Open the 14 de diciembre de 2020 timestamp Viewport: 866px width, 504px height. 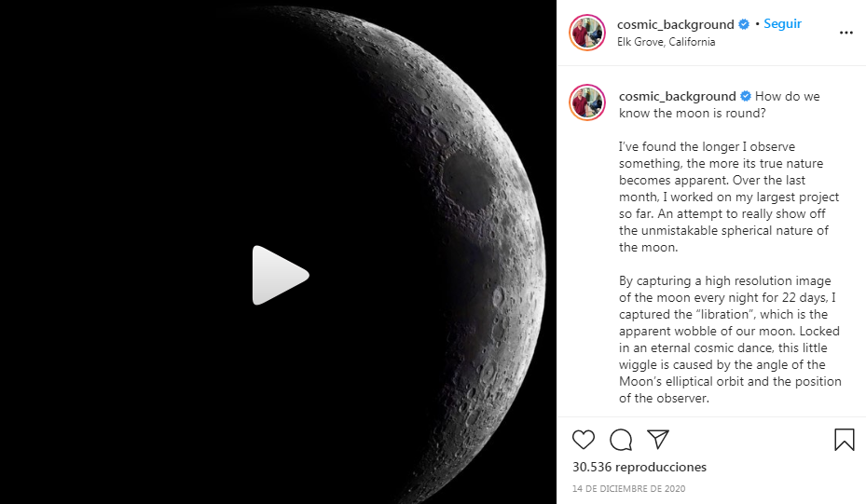[628, 488]
